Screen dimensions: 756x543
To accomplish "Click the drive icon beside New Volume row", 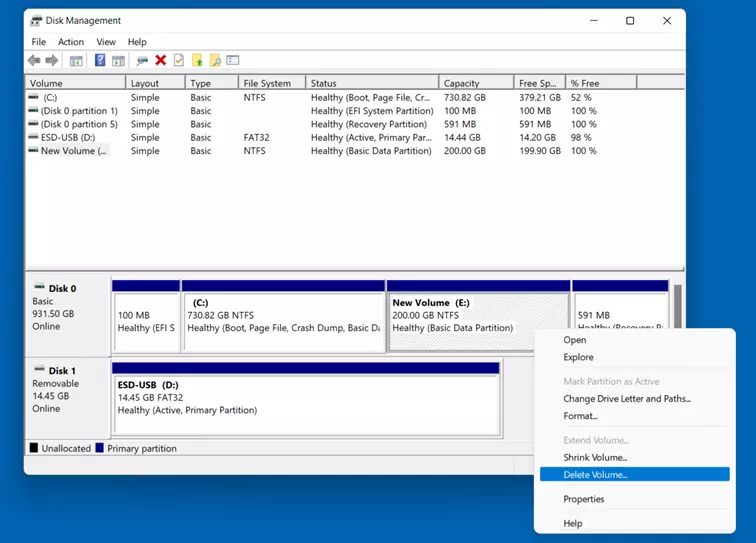I will 33,150.
